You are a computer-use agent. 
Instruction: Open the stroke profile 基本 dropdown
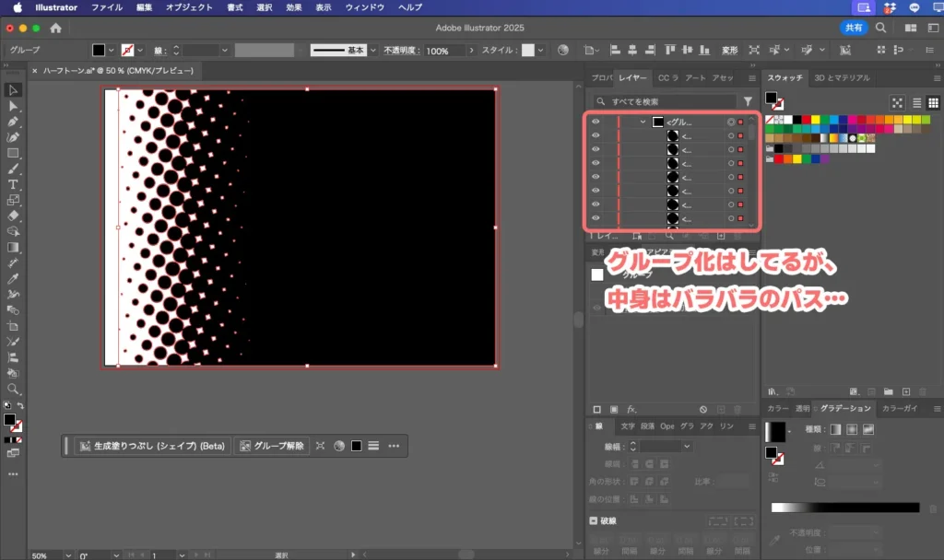coord(372,50)
